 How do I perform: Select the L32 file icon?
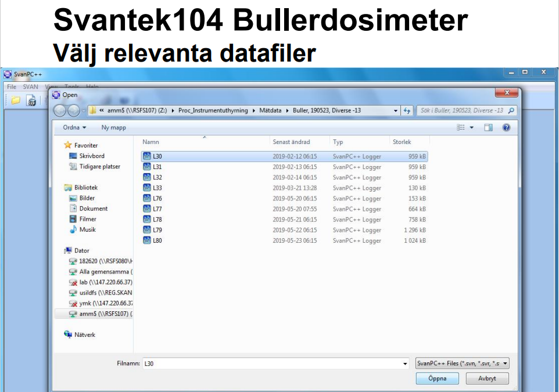147,177
